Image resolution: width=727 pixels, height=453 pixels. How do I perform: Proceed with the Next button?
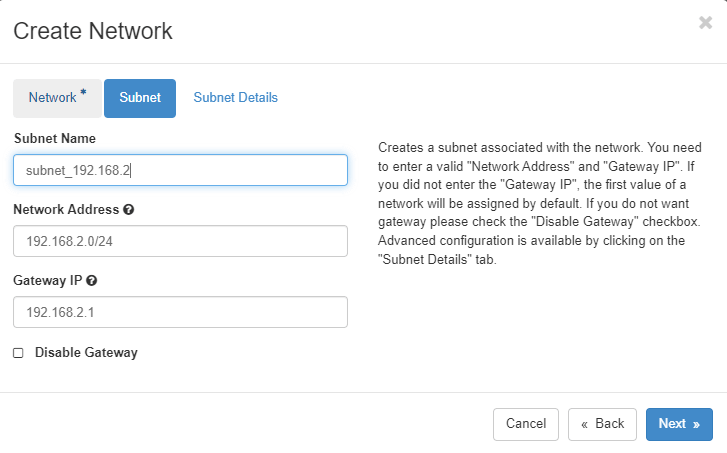click(679, 424)
